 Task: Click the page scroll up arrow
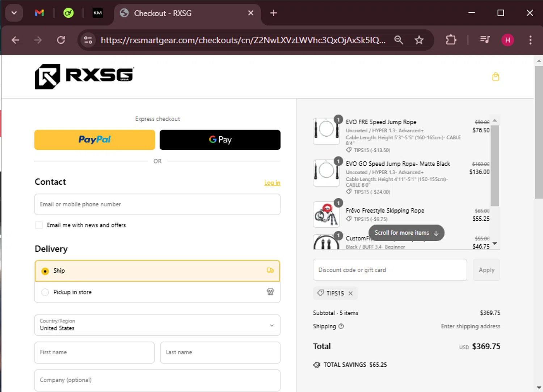click(x=539, y=61)
